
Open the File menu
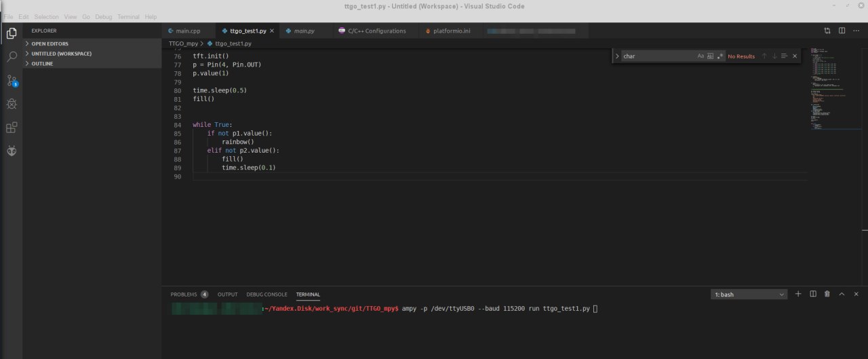[x=8, y=16]
